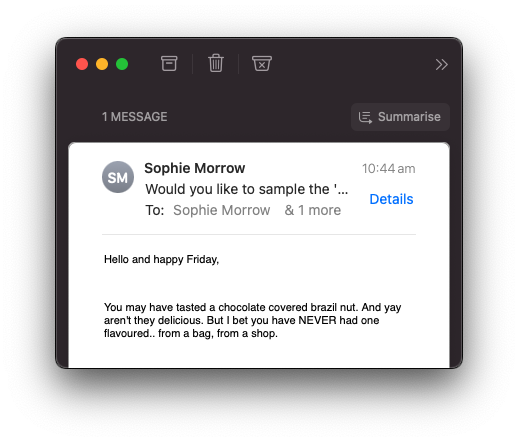The image size is (518, 442).
Task: Click Sophie Morrow's SM avatar
Action: pyautogui.click(x=118, y=177)
